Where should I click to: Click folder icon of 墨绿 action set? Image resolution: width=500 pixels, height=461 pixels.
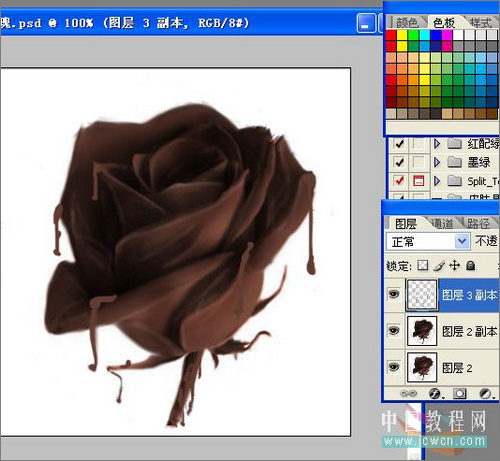[x=454, y=162]
